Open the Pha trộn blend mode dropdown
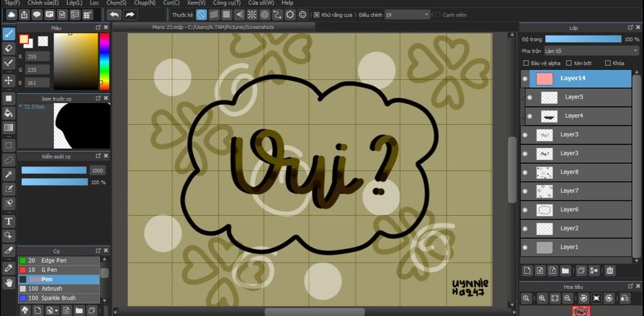 click(x=591, y=52)
